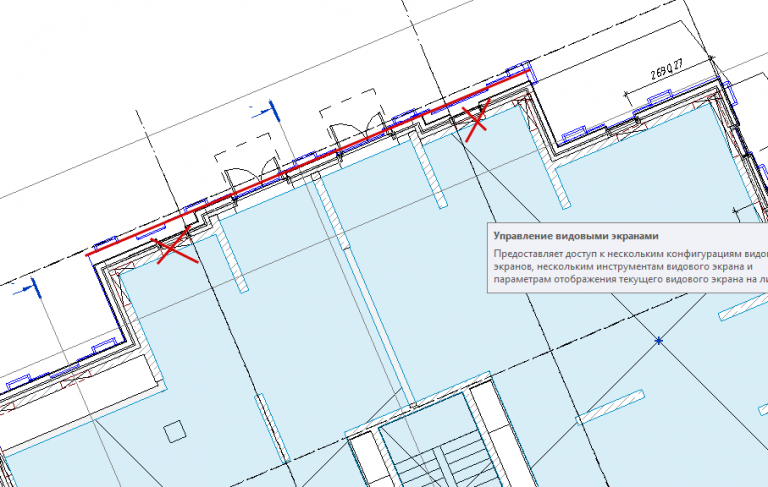768x487 pixels.
Task: Pick the blue section marker at top
Action: pyautogui.click(x=267, y=111)
